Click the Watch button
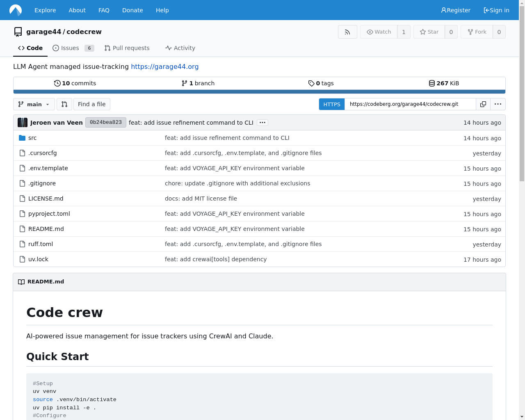This screenshot has width=525, height=420. pos(379,32)
